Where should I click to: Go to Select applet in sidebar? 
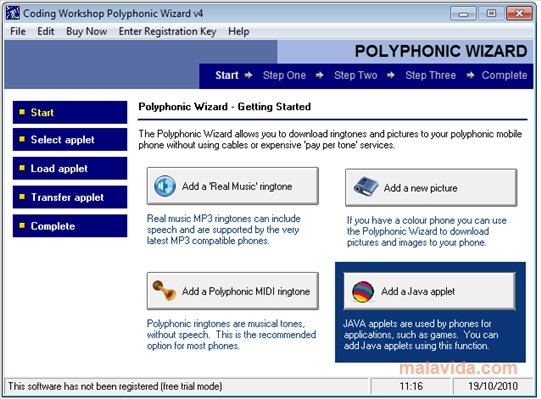tap(70, 139)
